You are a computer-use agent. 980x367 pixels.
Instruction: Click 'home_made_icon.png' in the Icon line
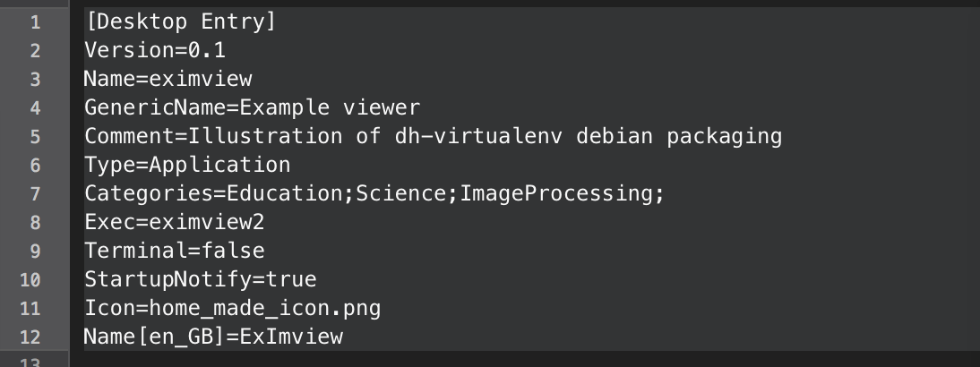point(264,308)
